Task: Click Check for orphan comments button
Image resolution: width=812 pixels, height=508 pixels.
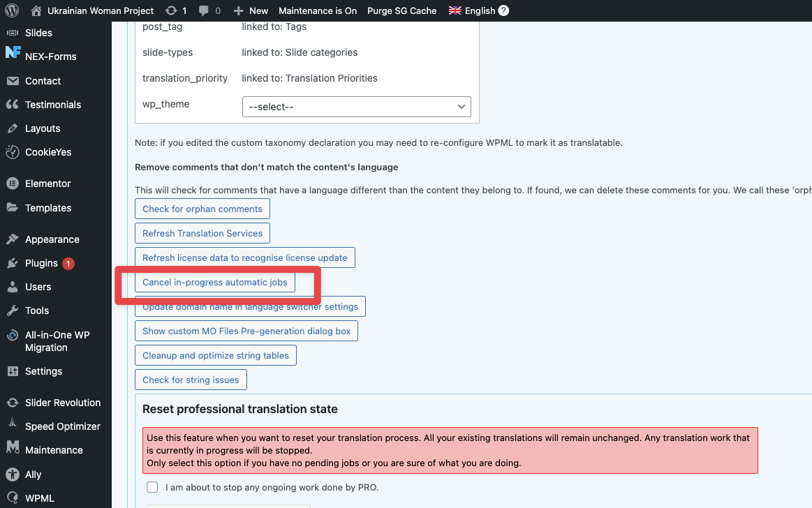Action: [x=202, y=209]
